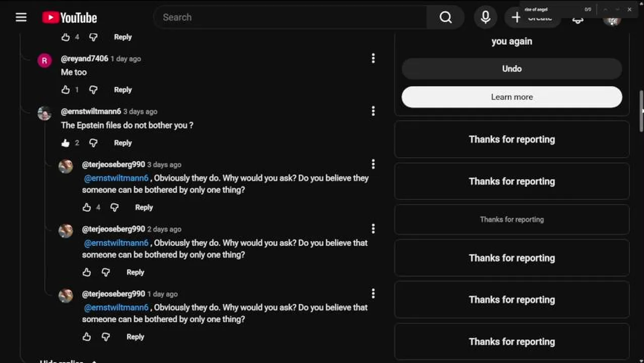Open Create menu in top bar
This screenshot has width=644, height=363.
[x=533, y=18]
